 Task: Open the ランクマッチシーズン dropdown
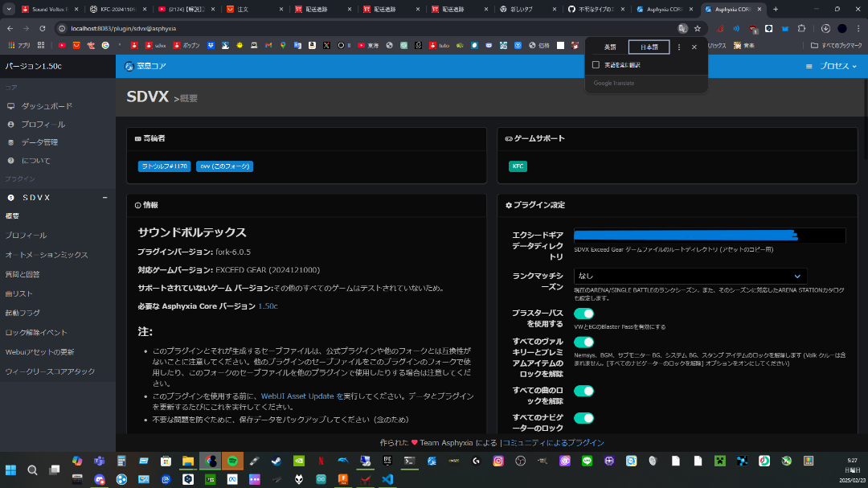[690, 276]
